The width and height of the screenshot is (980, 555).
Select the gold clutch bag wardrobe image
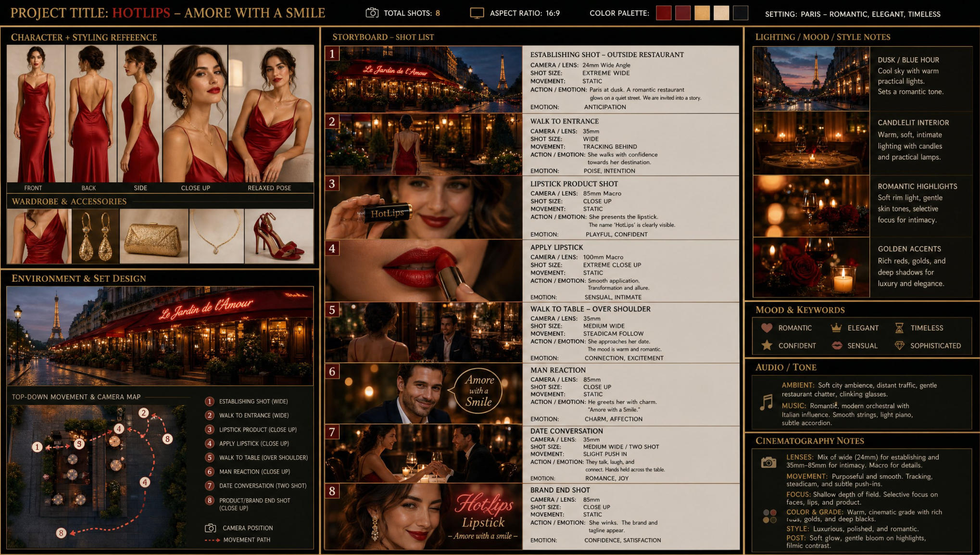154,236
